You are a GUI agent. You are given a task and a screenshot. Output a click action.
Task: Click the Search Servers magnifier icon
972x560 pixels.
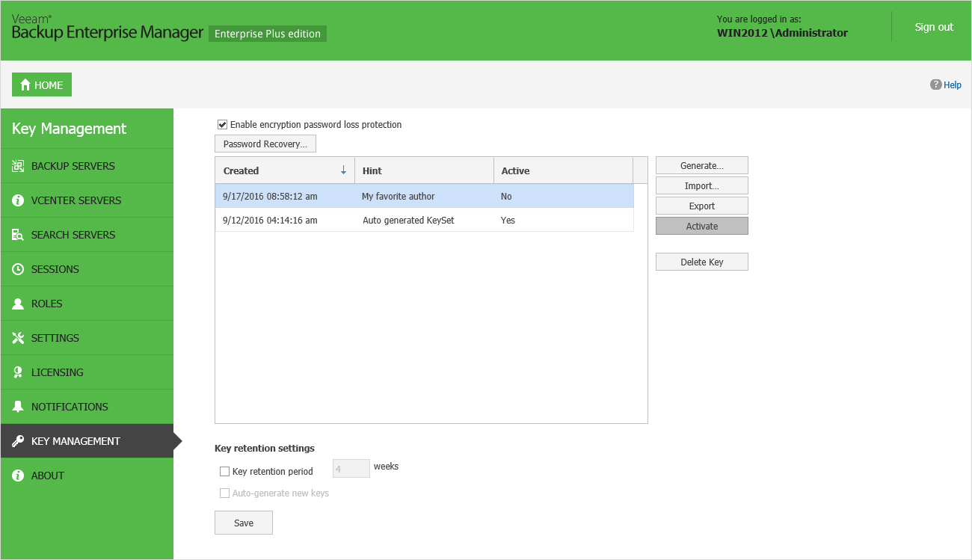click(x=18, y=235)
